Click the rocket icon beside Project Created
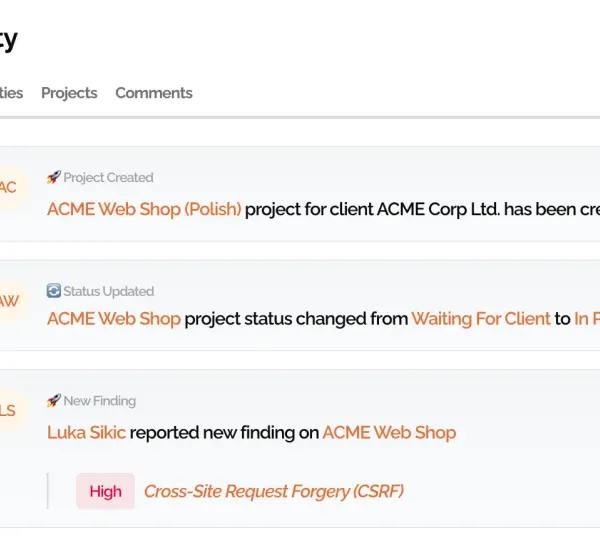 click(x=54, y=178)
